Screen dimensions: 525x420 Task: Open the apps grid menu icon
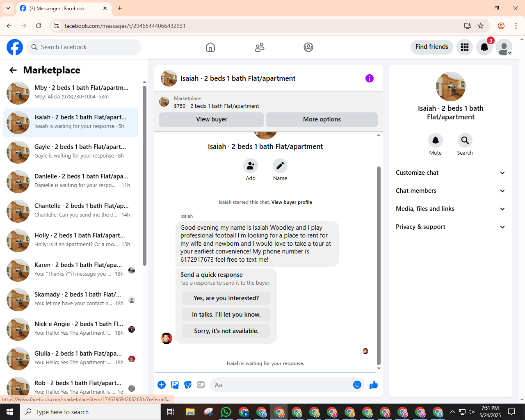pos(465,47)
